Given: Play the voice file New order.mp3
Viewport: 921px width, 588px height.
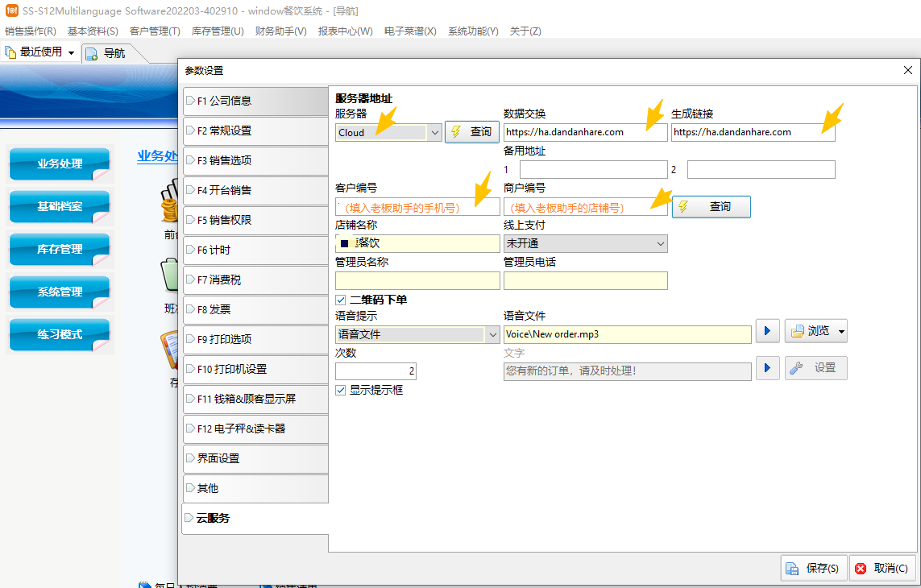Looking at the screenshot, I should (767, 331).
